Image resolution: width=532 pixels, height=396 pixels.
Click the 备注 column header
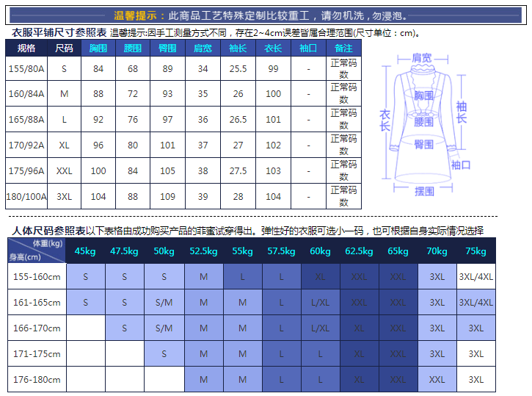point(343,48)
